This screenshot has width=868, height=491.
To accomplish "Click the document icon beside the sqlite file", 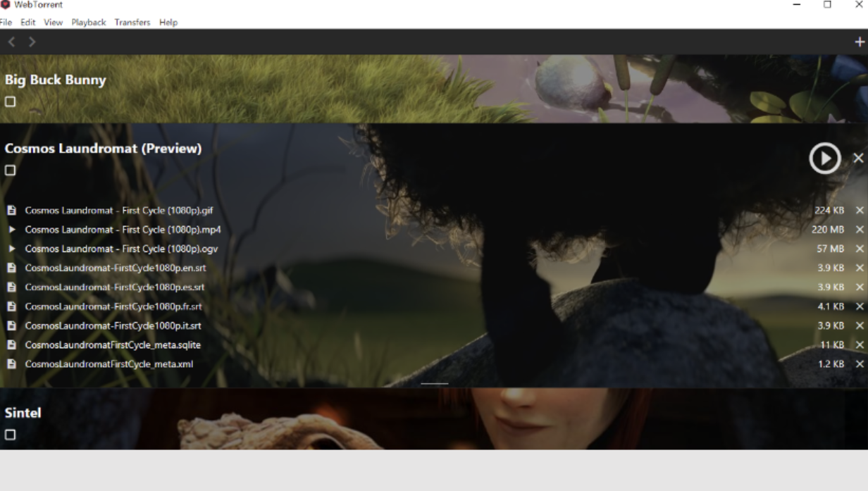I will click(11, 344).
